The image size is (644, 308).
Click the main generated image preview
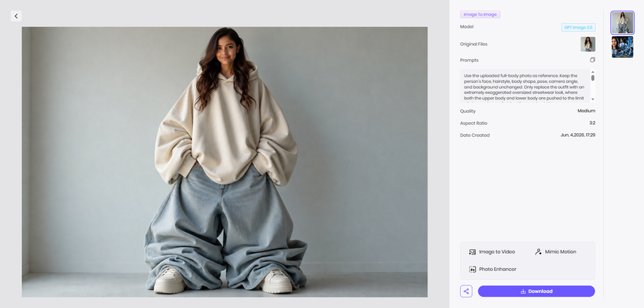(x=225, y=162)
